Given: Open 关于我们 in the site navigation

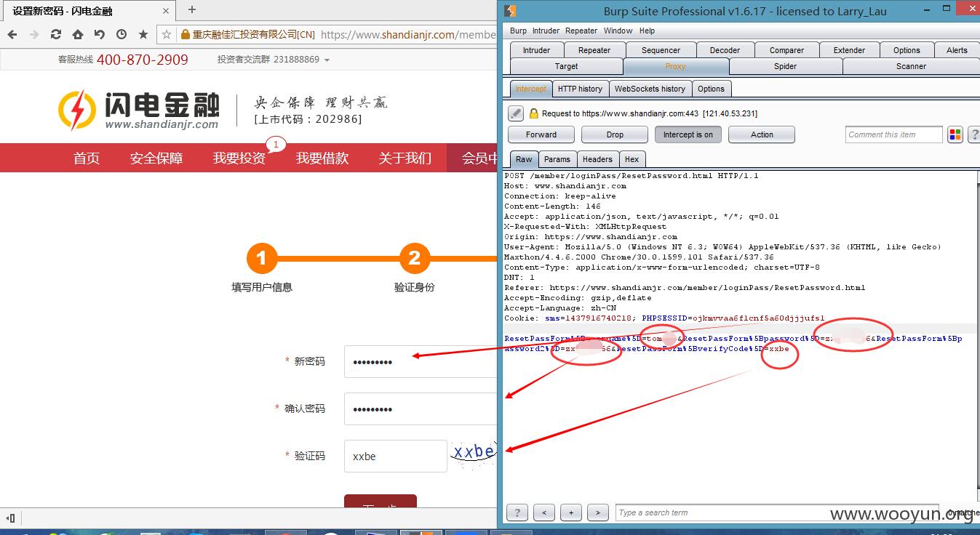Looking at the screenshot, I should click(x=405, y=158).
